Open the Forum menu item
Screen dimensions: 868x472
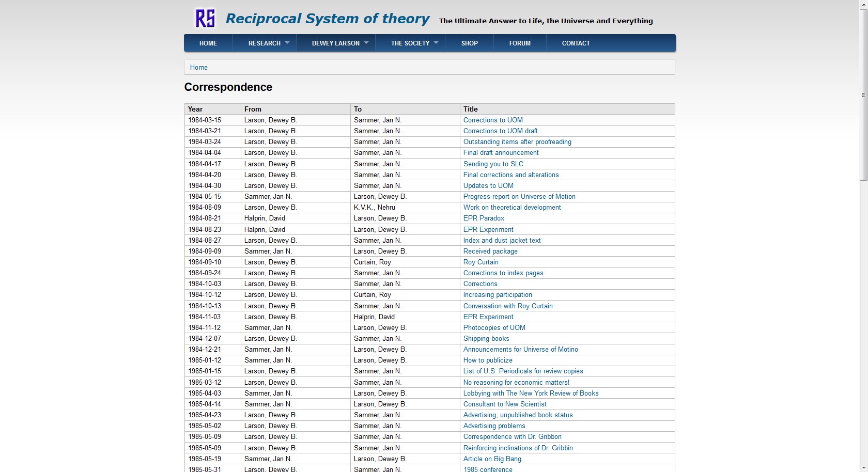click(x=520, y=43)
